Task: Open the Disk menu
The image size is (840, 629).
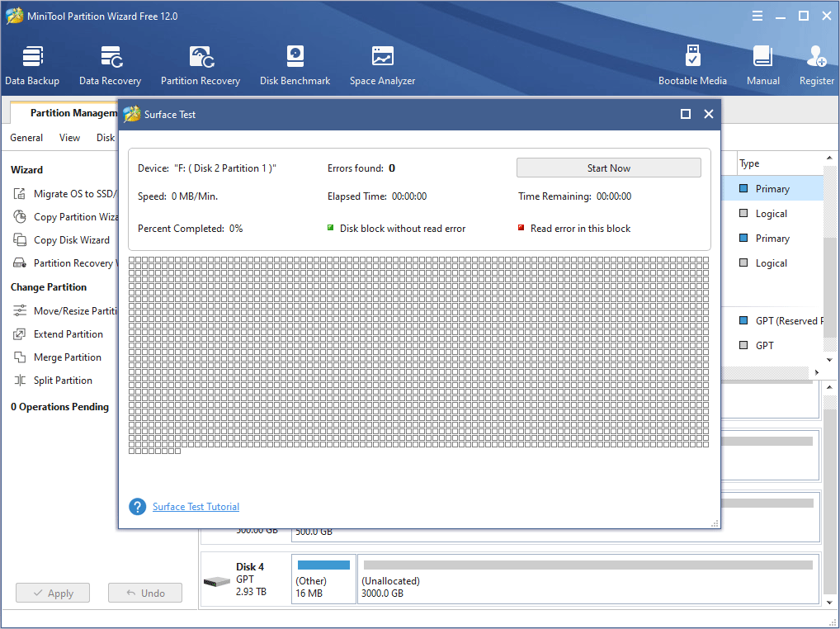Action: [106, 138]
